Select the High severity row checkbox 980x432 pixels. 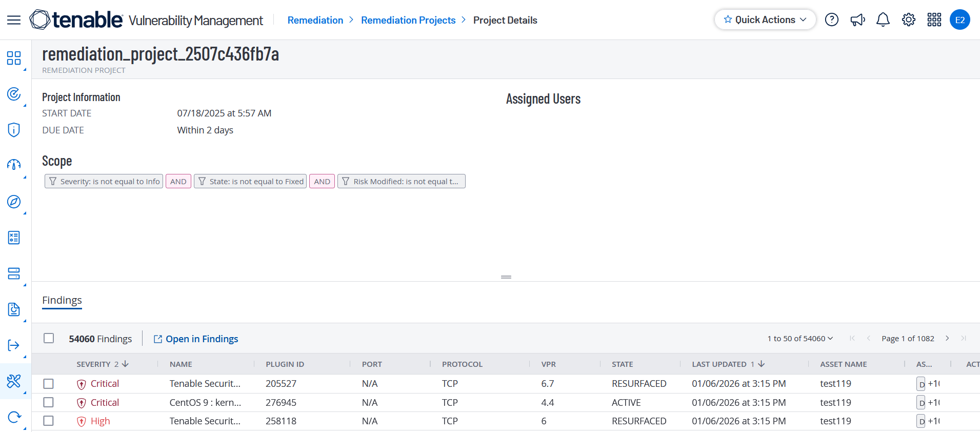click(x=49, y=421)
